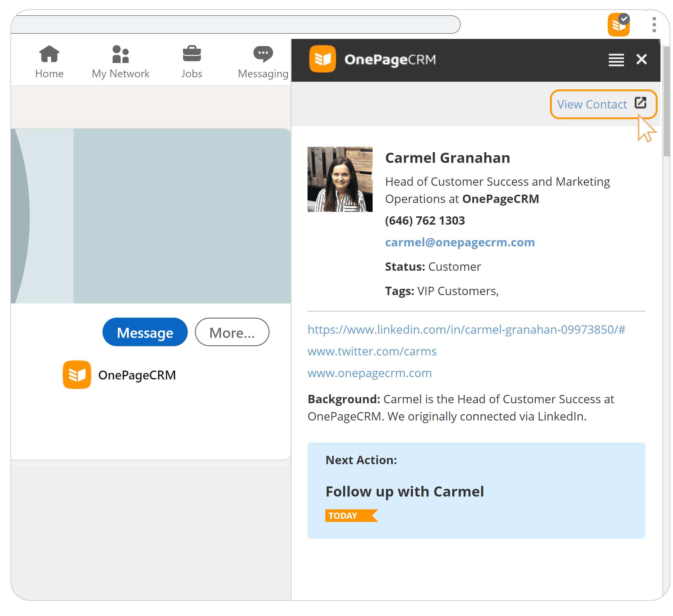Click the phone number (646) 762 1303
This screenshot has width=673, height=616.
tap(425, 221)
